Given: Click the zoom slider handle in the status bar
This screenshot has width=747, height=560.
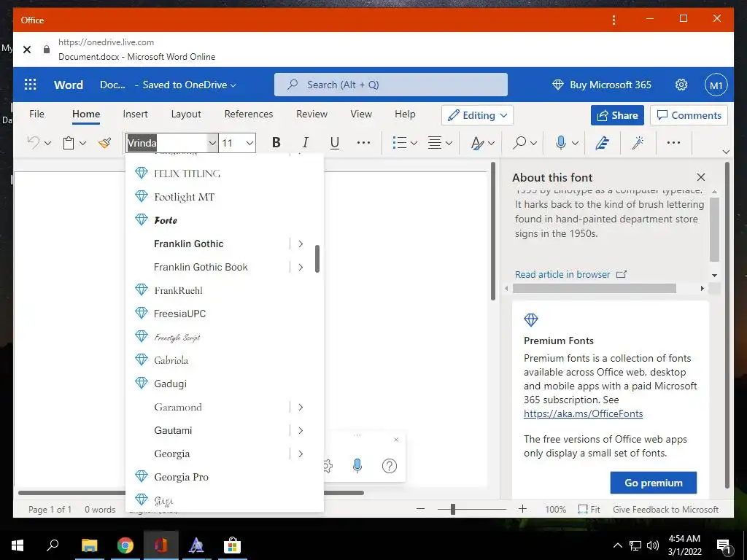Looking at the screenshot, I should [452, 509].
